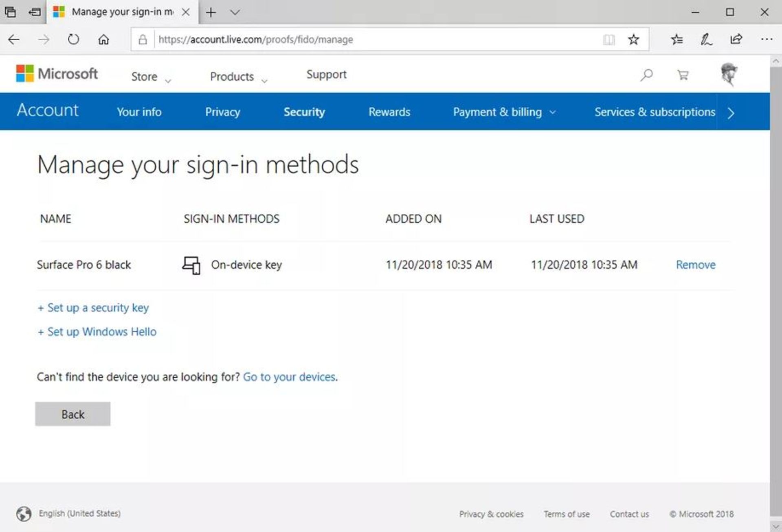Screen dimensions: 782x532
Task: Expand the Services & subscriptions chevron
Action: pos(732,112)
